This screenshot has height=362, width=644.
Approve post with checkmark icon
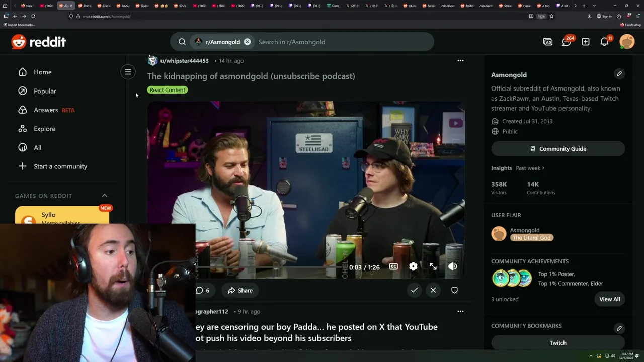pos(414,290)
